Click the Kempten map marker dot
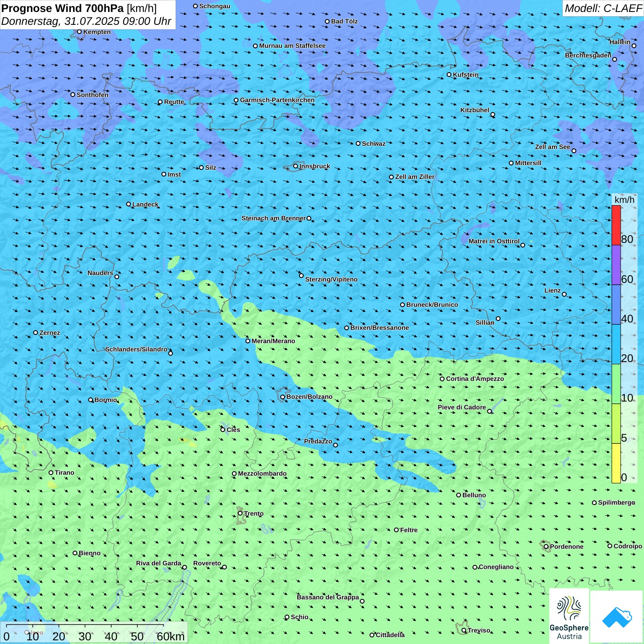The height and width of the screenshot is (644, 644). pyautogui.click(x=79, y=32)
